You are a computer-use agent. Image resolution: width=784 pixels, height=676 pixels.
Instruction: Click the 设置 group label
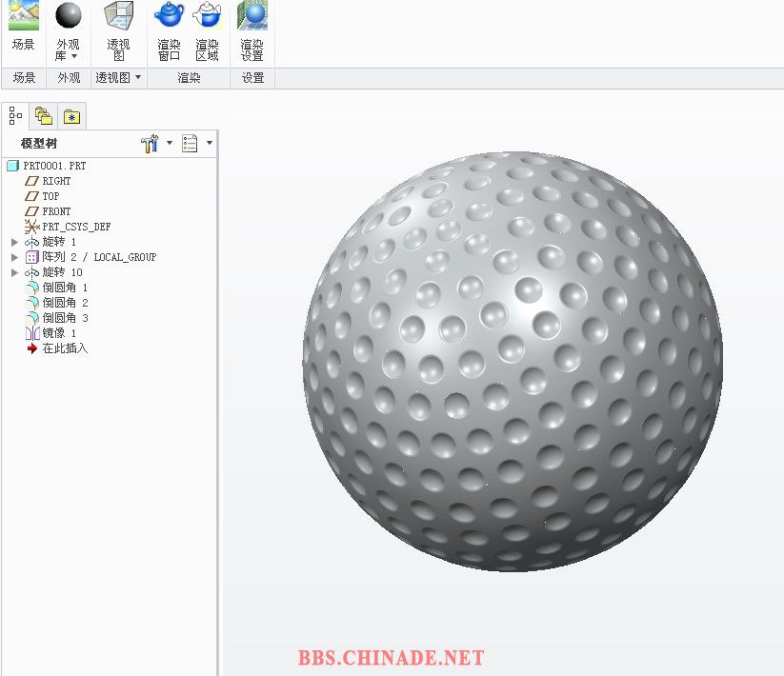click(x=252, y=77)
